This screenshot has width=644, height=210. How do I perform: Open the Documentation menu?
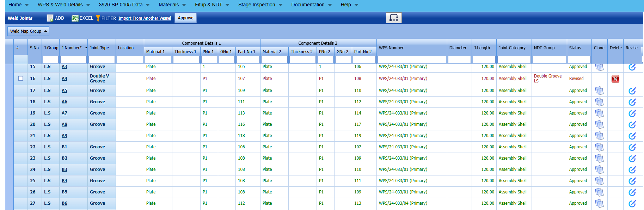(311, 5)
